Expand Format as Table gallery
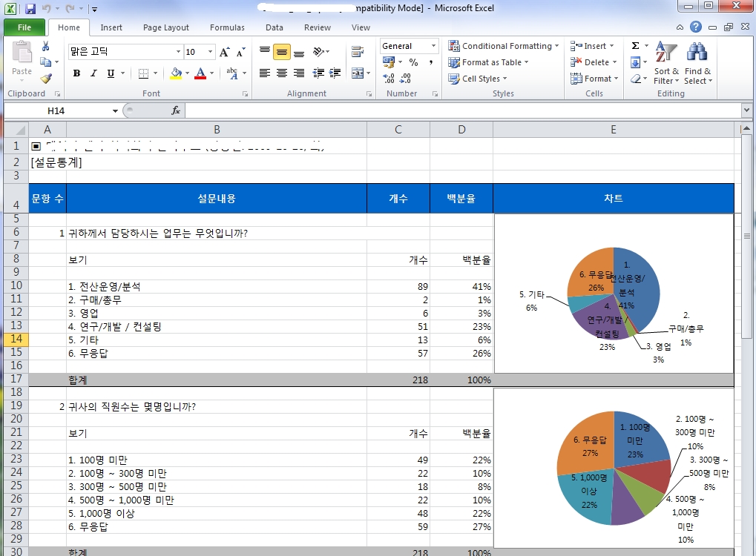Viewport: 756px width, 556px height. tap(488, 62)
